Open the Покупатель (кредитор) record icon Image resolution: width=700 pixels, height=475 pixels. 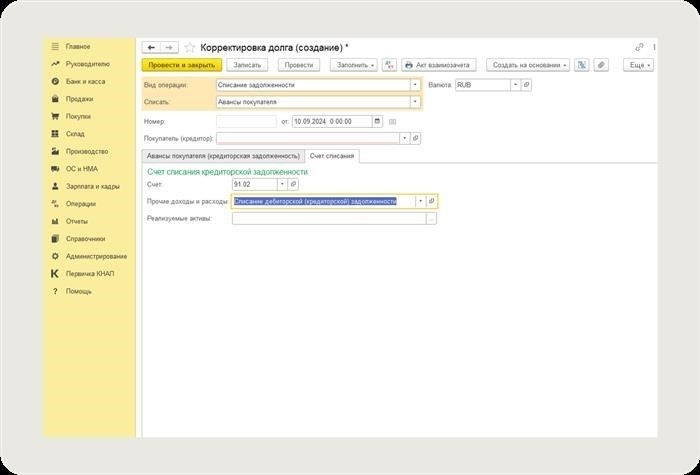pos(416,138)
